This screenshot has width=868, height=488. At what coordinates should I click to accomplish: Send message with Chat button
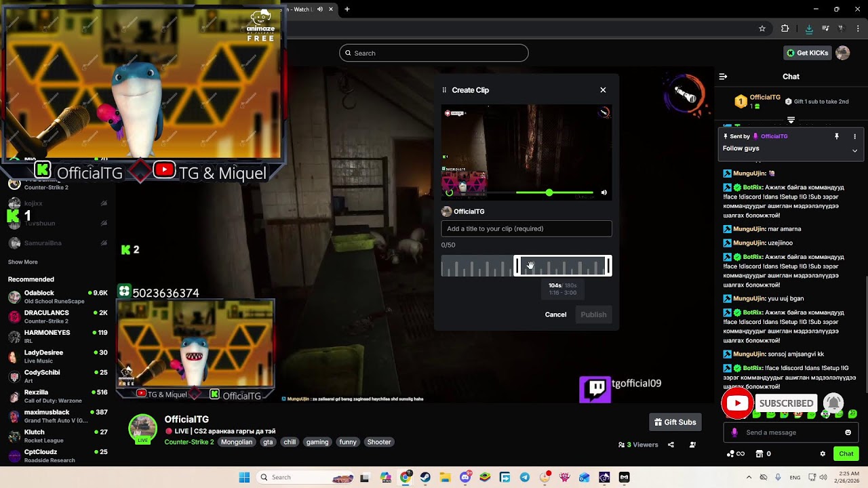[x=846, y=453]
